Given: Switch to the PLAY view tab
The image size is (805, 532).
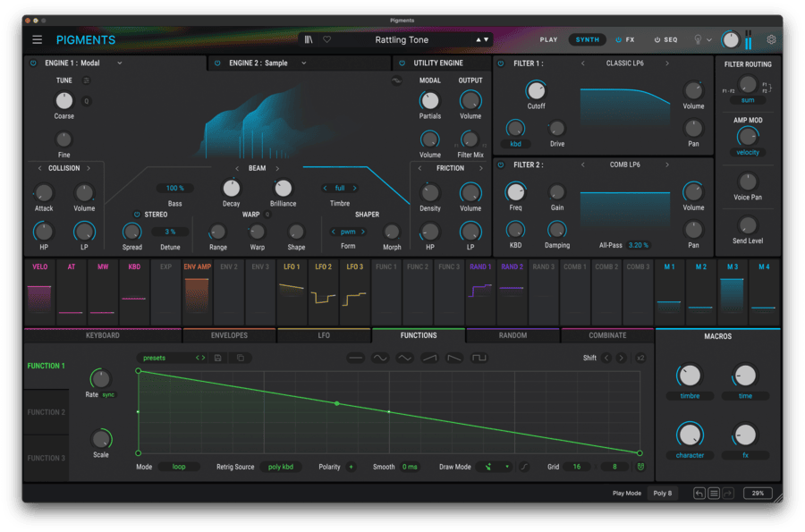Looking at the screenshot, I should point(549,39).
